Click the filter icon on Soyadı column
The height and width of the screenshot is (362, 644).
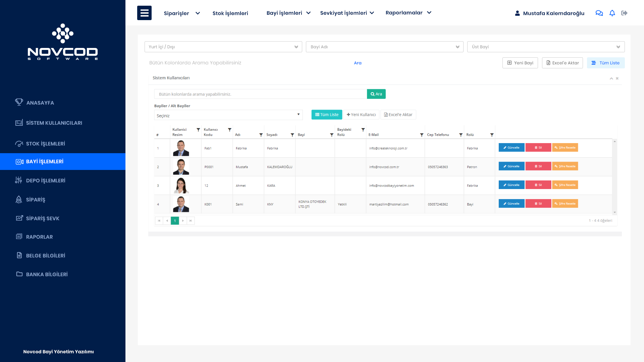[x=292, y=135]
